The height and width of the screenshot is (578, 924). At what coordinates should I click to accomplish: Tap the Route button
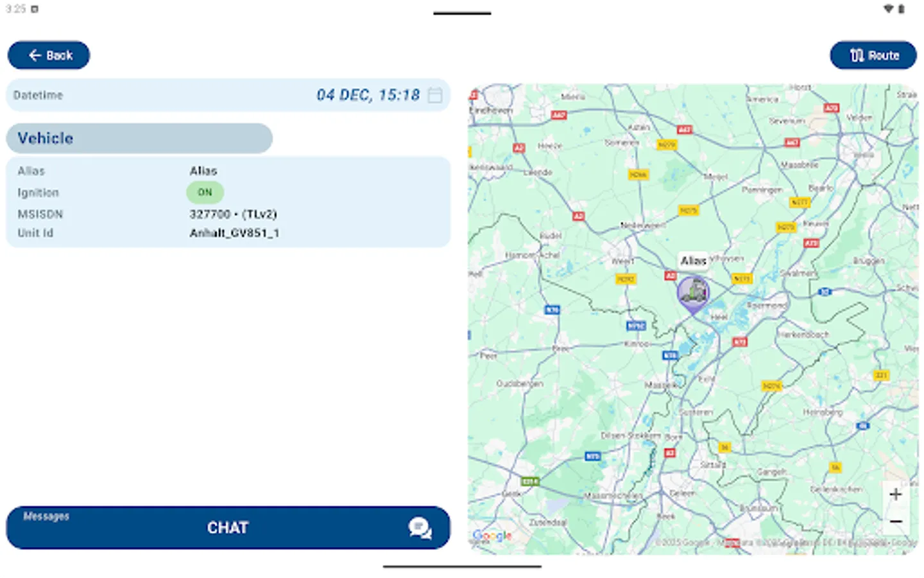click(873, 55)
